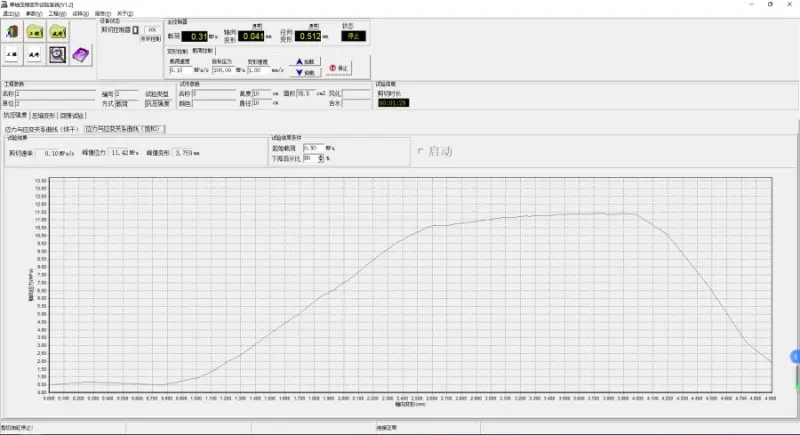Click the specimen 名称 input field
Screen dimensions: 800x435
click(214, 94)
